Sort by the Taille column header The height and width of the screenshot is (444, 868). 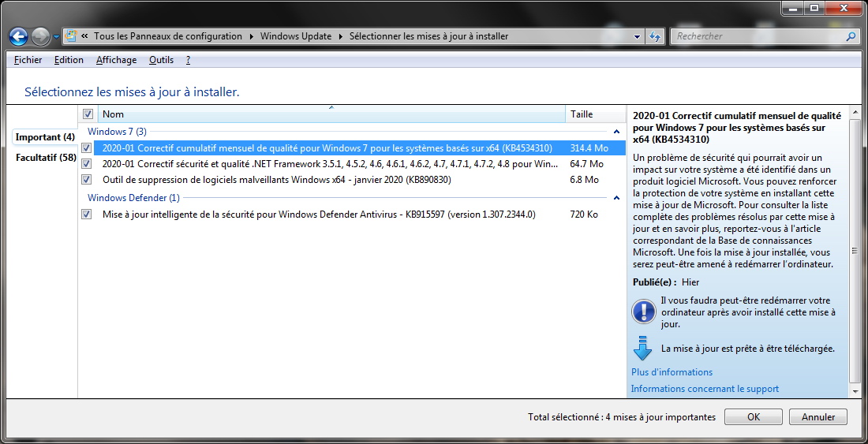(x=595, y=114)
